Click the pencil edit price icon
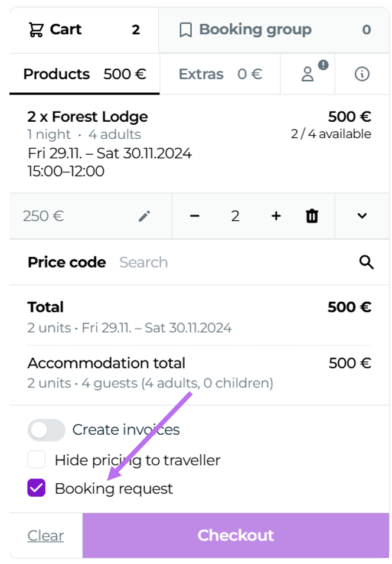 (x=144, y=216)
